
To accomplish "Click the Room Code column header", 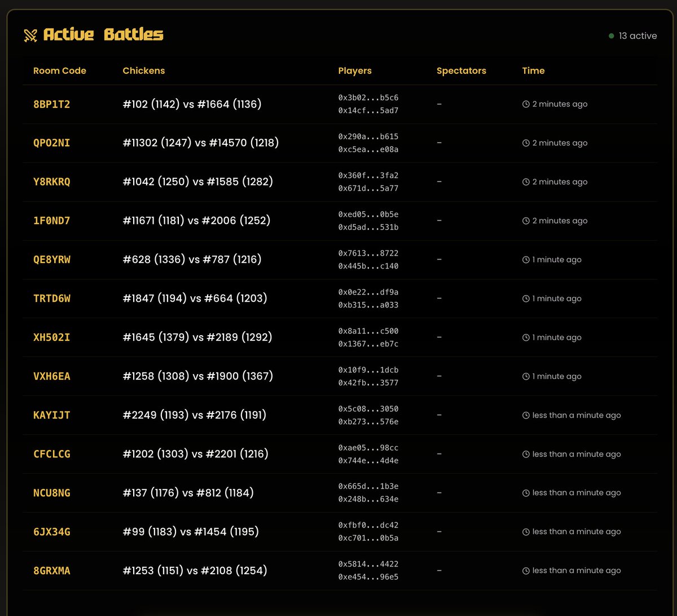I will [60, 71].
